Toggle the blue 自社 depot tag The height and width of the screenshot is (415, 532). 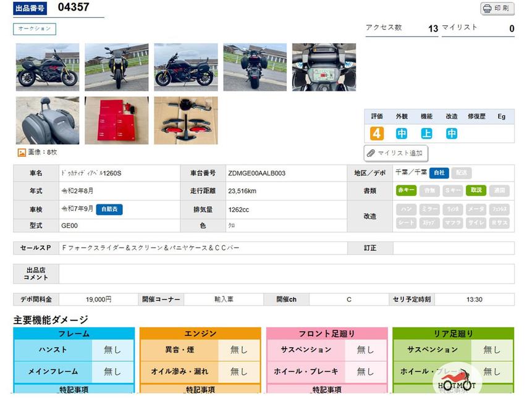[x=439, y=174]
